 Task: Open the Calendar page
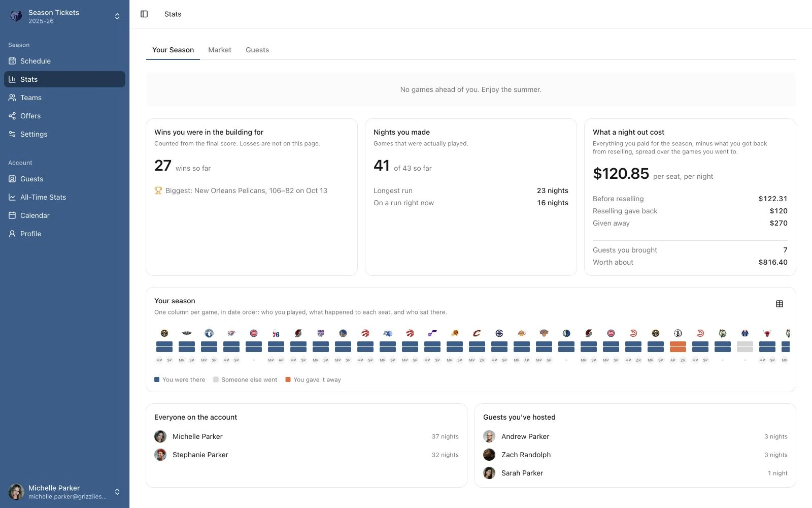point(64,215)
